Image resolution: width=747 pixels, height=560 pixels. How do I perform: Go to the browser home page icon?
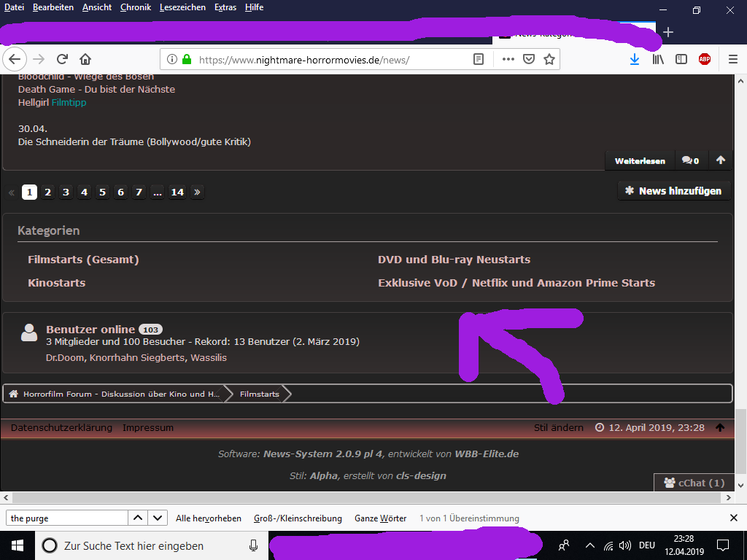tap(85, 59)
